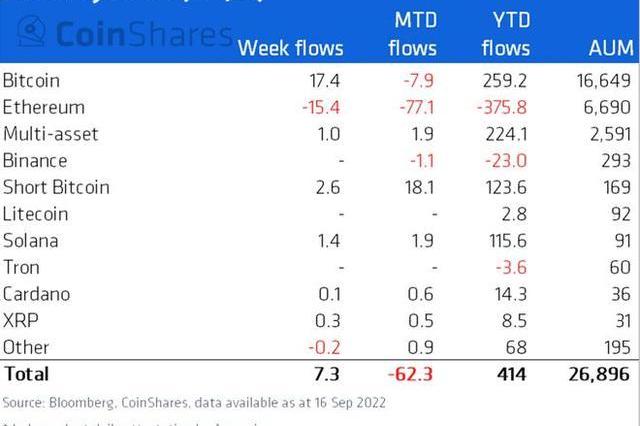The width and height of the screenshot is (640, 426).
Task: Click the Total MTD flows value -62.3
Action: point(410,374)
